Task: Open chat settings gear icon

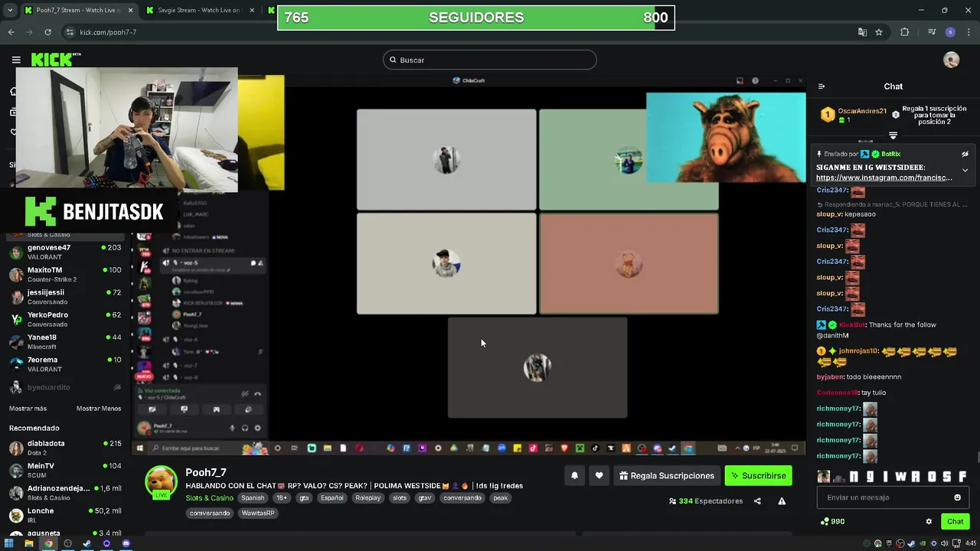Action: coord(929,521)
